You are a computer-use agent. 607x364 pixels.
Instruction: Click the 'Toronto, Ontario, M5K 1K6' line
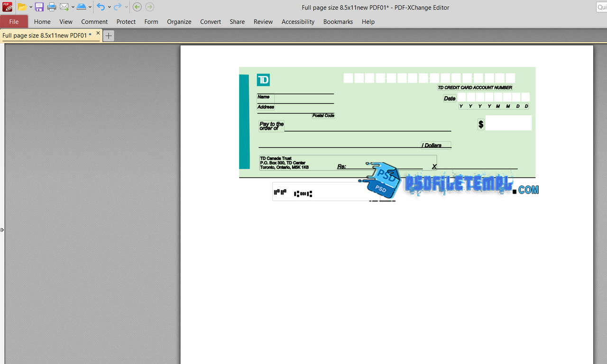point(285,167)
